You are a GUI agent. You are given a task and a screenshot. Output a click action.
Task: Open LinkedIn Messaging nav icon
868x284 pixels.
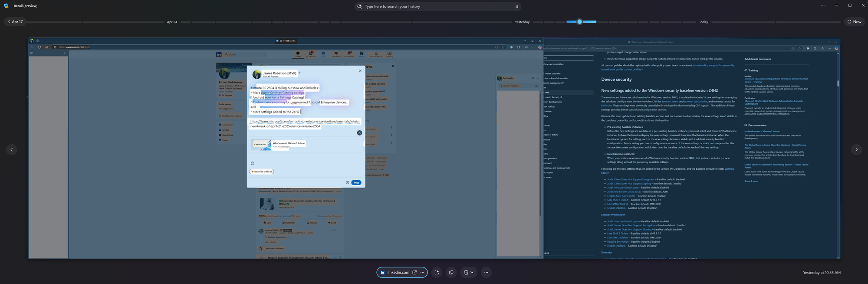tap(336, 54)
